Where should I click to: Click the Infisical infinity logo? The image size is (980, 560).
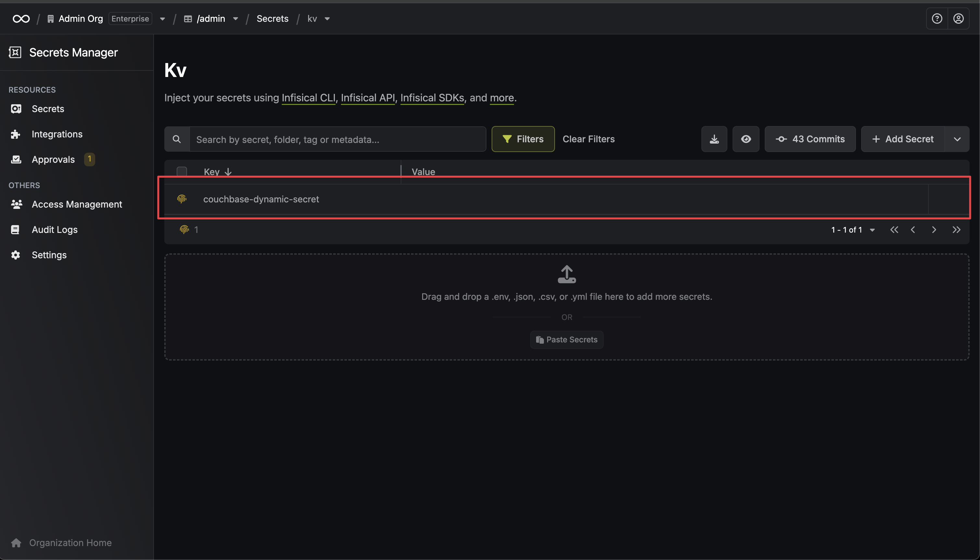click(21, 19)
